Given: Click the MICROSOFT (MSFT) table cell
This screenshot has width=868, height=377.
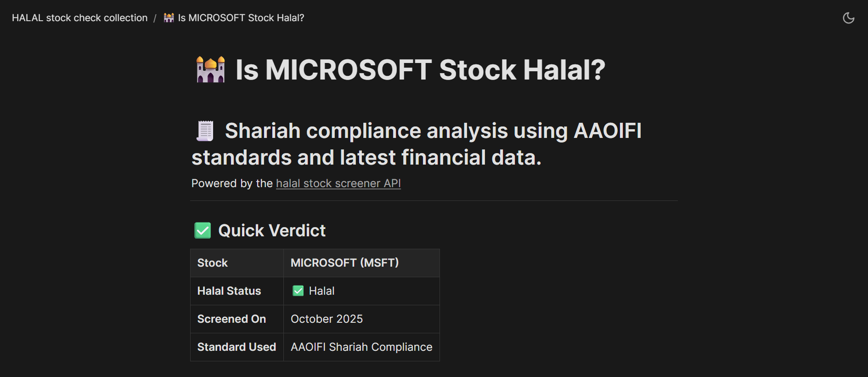Looking at the screenshot, I should tap(344, 263).
